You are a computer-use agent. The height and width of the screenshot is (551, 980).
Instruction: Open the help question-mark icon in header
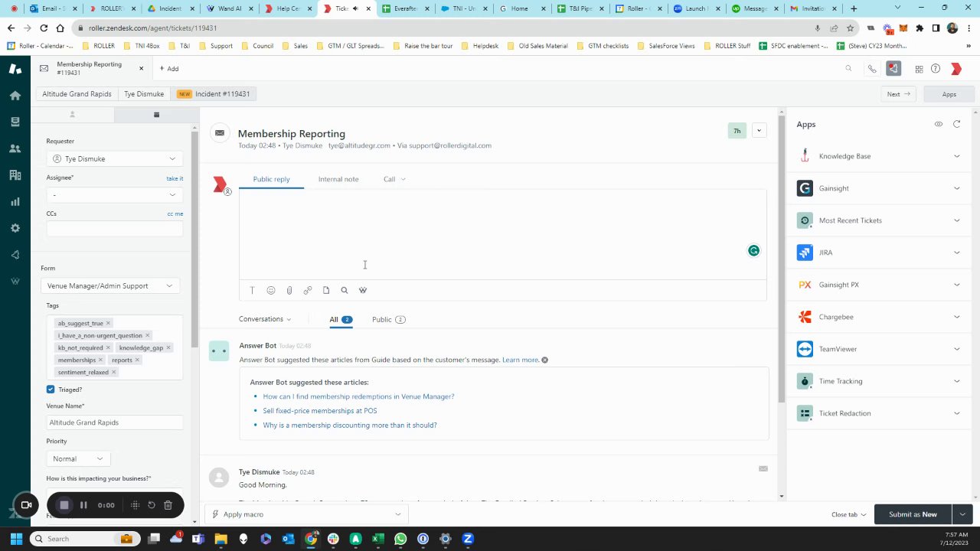[x=936, y=69]
